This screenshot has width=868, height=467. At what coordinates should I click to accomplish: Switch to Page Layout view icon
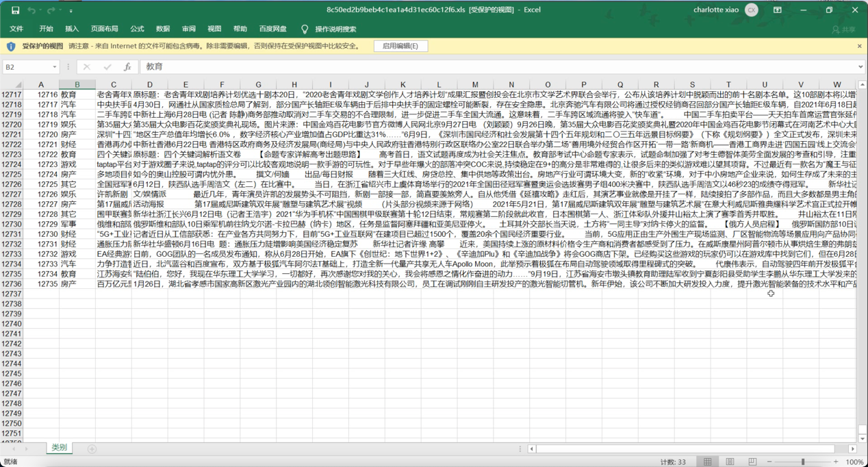pos(730,462)
